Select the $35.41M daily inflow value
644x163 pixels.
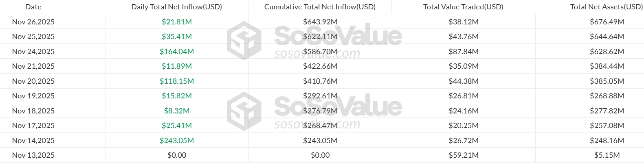pos(177,37)
